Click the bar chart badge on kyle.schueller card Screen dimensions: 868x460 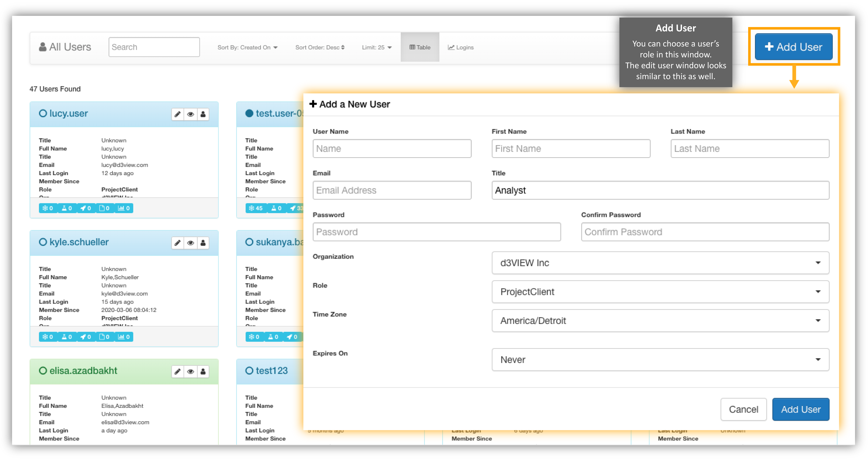click(124, 337)
